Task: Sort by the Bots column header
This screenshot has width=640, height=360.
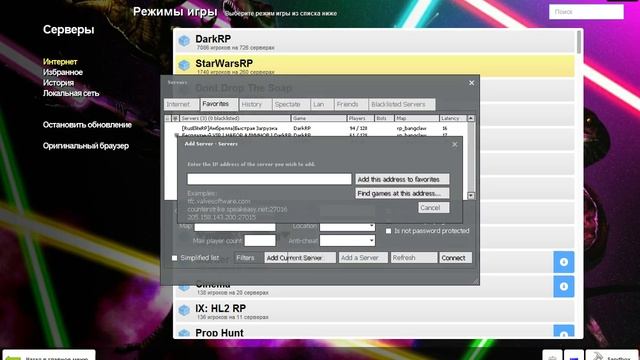Action: [384, 118]
